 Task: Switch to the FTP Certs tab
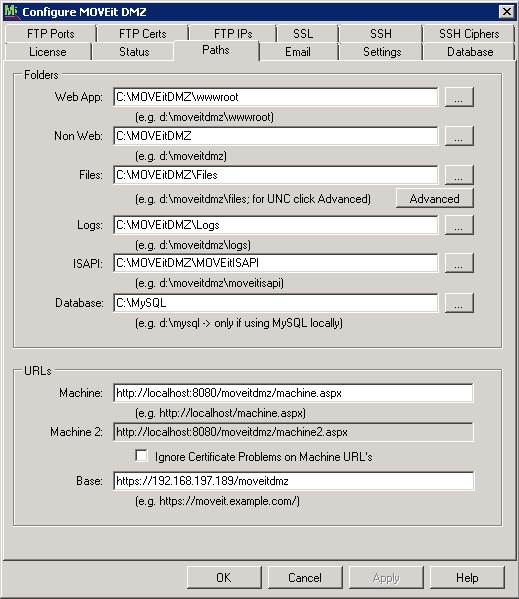(x=142, y=34)
